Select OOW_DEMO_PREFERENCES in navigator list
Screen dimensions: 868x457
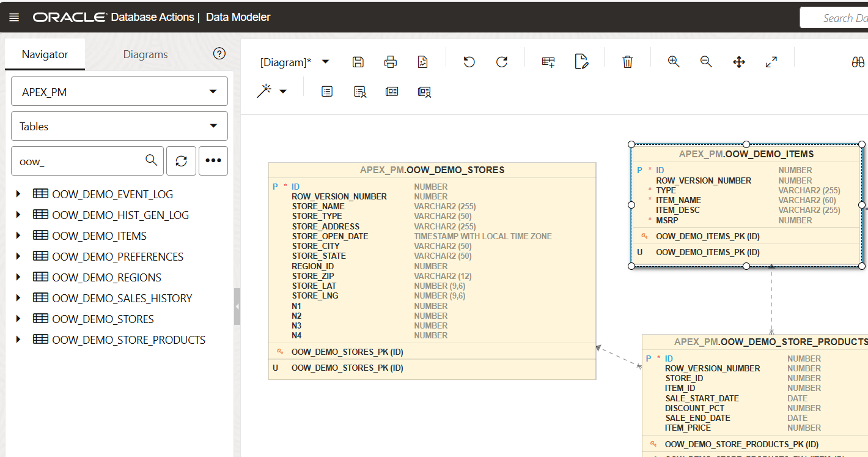(x=118, y=256)
